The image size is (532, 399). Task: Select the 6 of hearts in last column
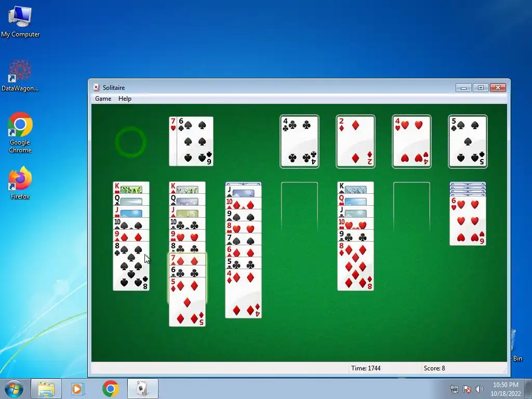tap(468, 221)
